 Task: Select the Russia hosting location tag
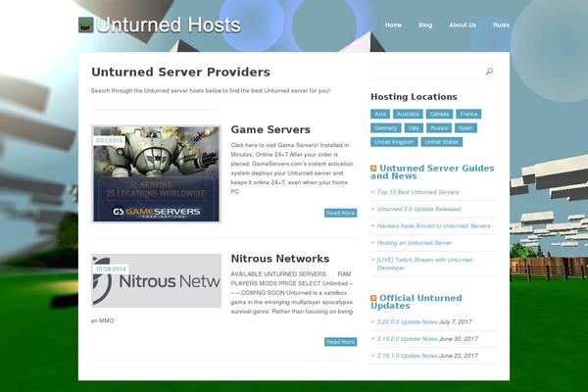439,128
